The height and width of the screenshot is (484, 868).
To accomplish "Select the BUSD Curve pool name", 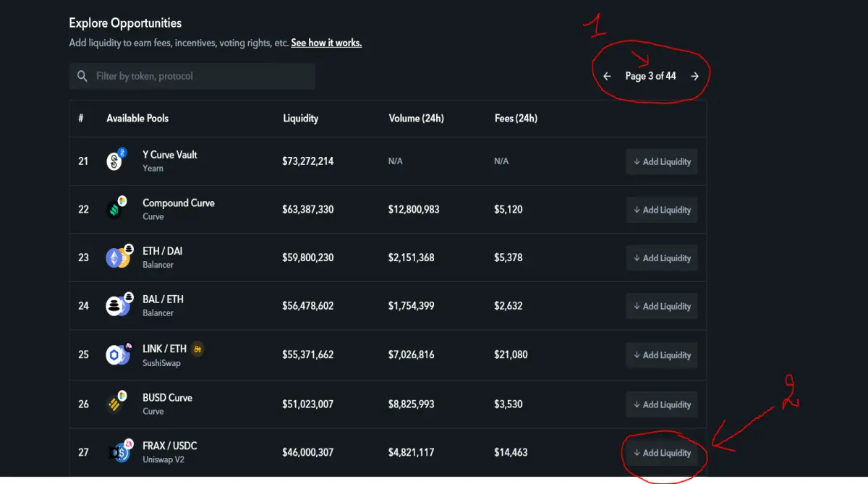I will click(x=168, y=398).
